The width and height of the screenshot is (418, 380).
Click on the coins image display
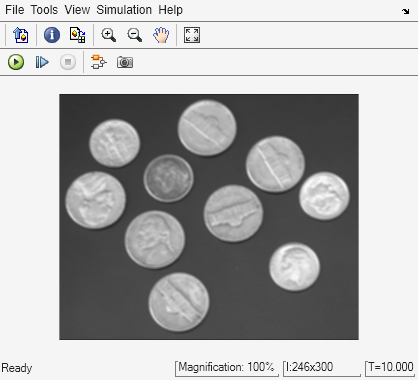pos(209,217)
